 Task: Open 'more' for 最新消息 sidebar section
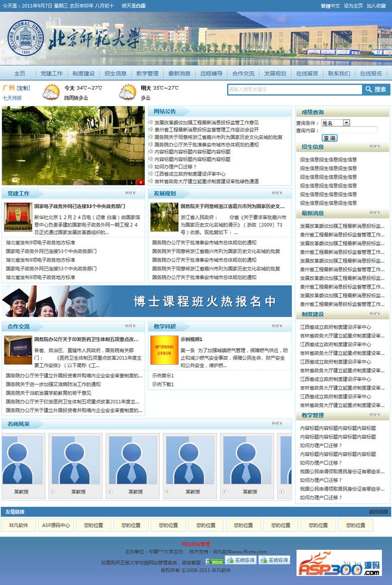375,213
